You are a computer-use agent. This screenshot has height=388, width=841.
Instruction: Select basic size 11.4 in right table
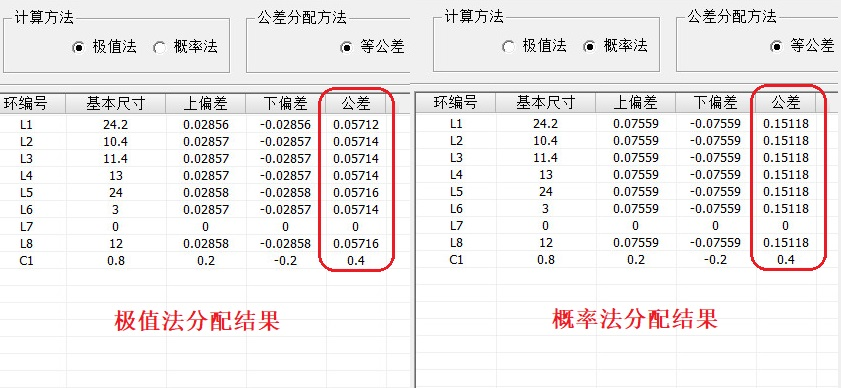(x=545, y=158)
